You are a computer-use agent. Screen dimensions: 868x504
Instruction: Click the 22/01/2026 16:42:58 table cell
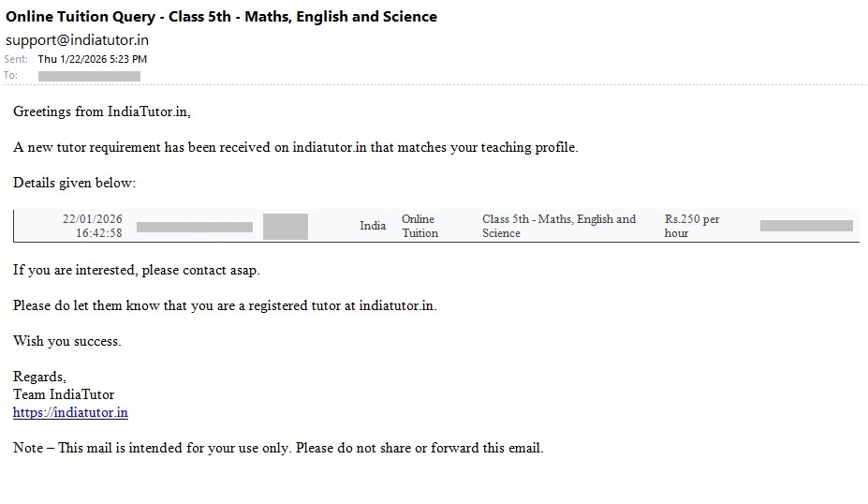93,226
